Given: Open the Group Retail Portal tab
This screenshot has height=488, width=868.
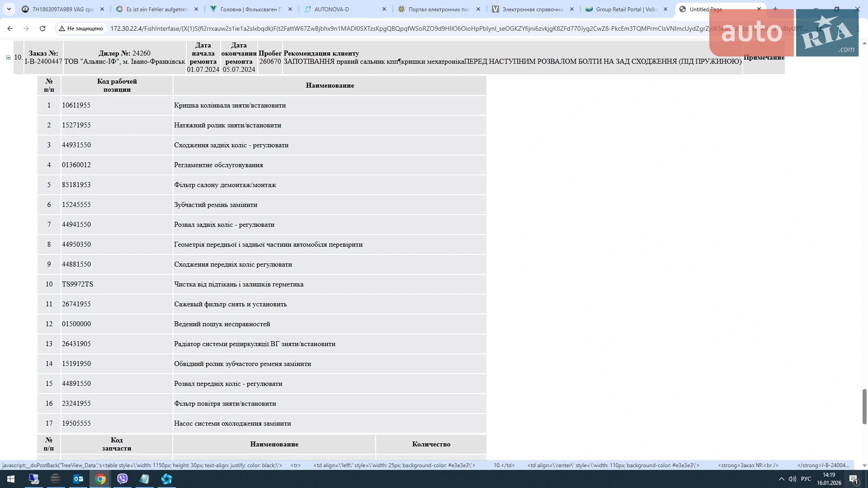Looking at the screenshot, I should (627, 9).
